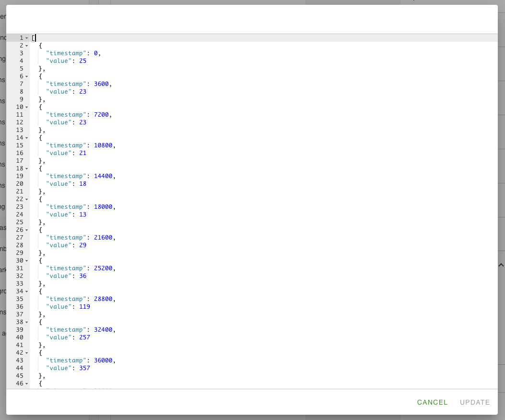505x420 pixels.
Task: Toggle fold arrow beside line 10
Action: (27, 107)
